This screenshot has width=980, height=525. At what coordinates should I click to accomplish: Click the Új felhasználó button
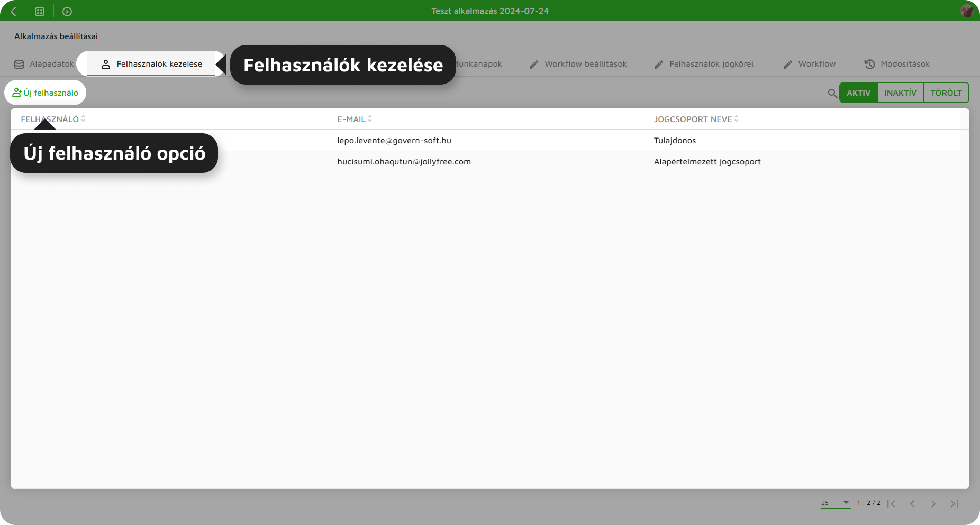46,92
